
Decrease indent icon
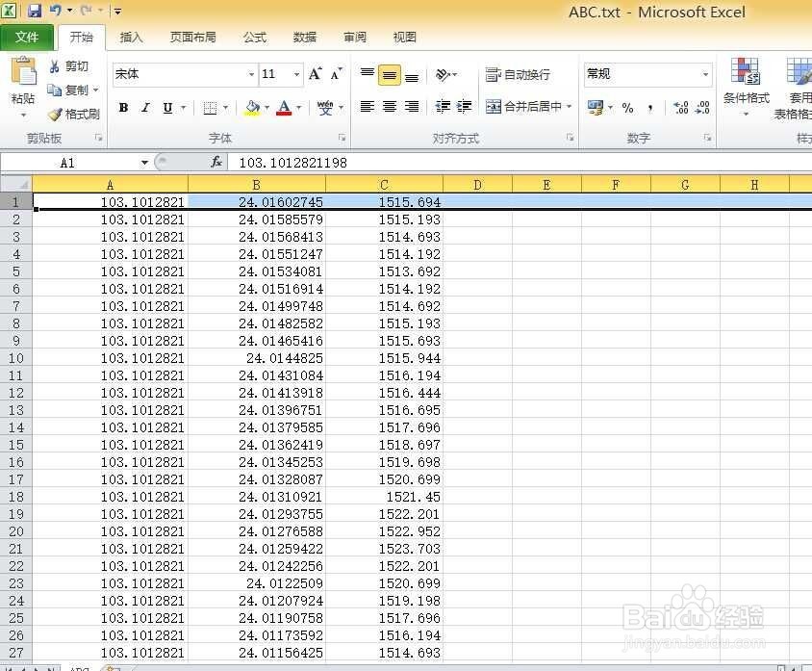tap(443, 107)
